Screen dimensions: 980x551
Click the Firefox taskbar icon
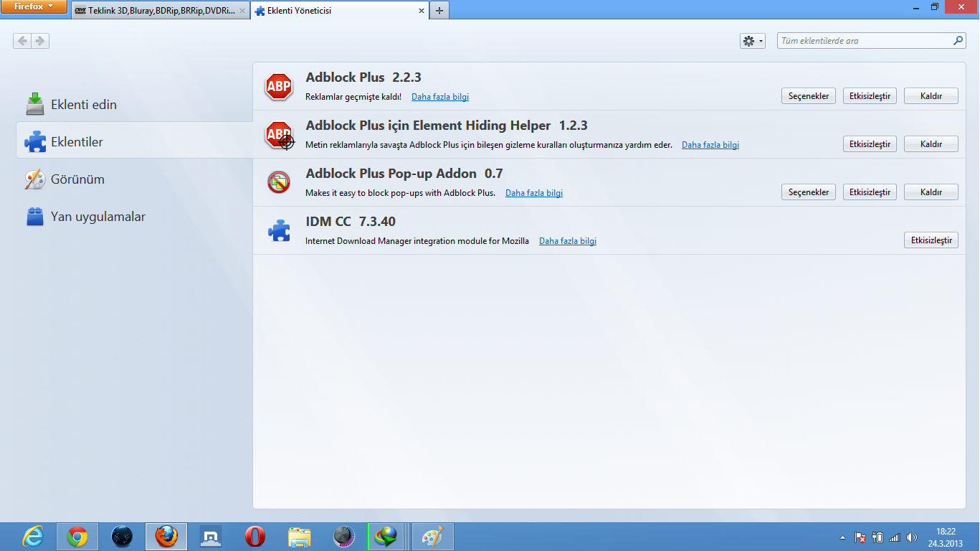[x=166, y=537]
